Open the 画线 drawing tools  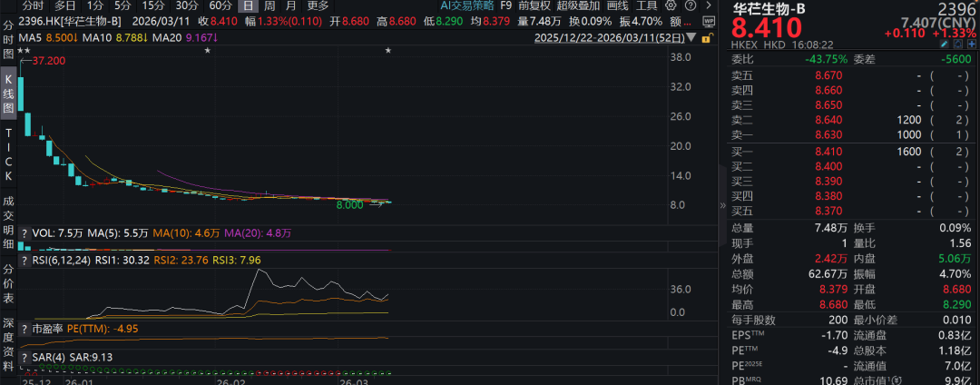617,5
